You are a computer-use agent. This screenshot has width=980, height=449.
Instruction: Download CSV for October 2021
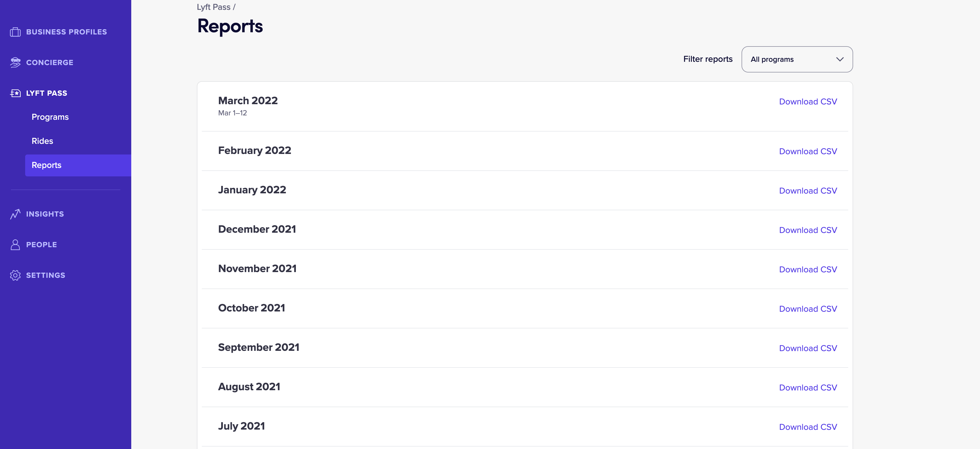(x=808, y=309)
